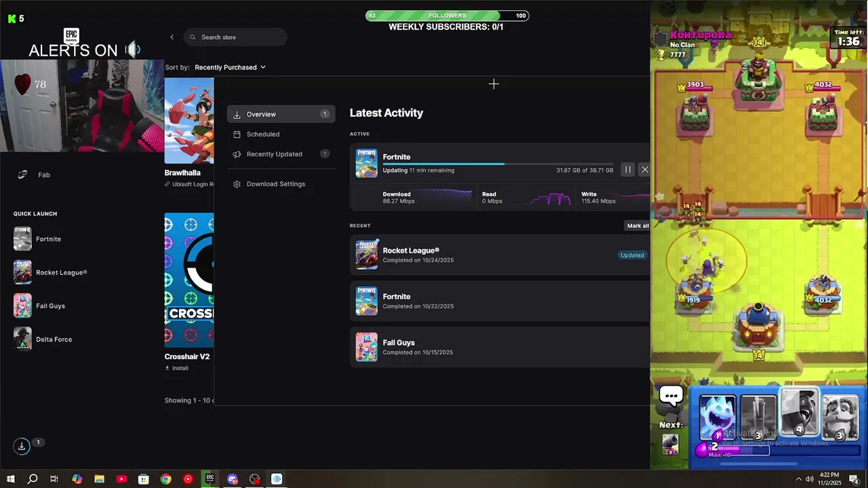Launch Fall Guys from Quick Launch

39,306
